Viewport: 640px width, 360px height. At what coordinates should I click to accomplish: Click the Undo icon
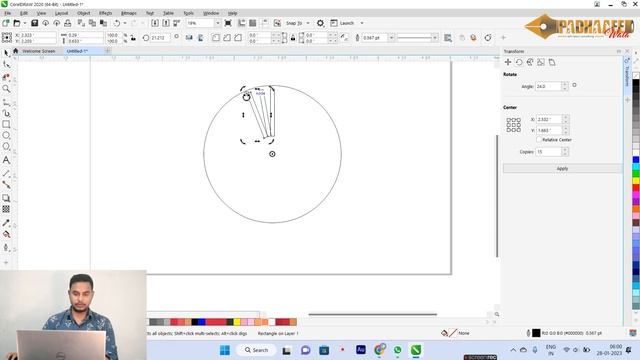[x=117, y=23]
